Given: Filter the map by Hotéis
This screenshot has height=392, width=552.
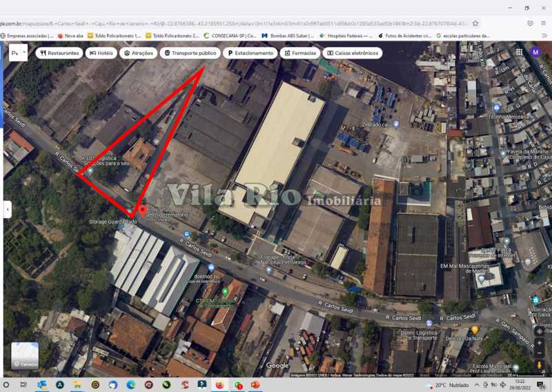Looking at the screenshot, I should [101, 53].
